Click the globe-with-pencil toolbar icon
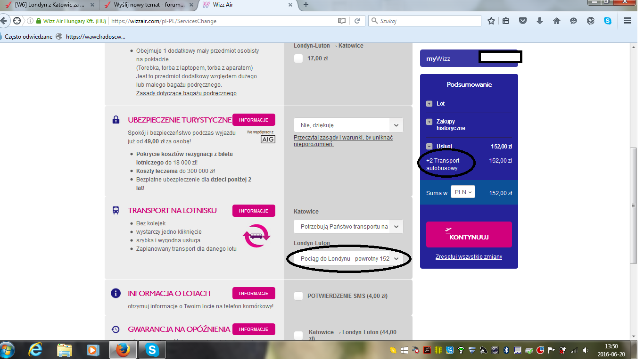 coord(591,21)
